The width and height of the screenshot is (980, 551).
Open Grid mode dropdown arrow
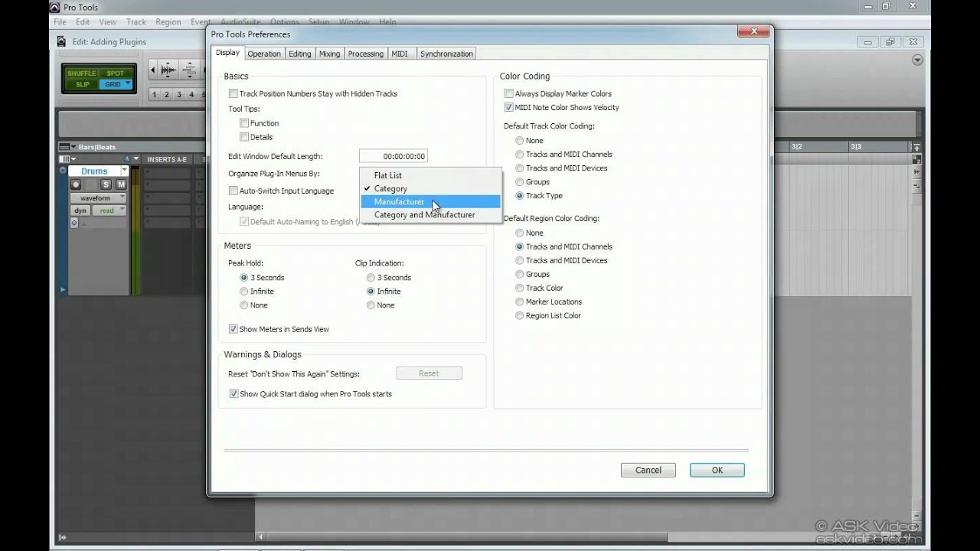click(x=128, y=83)
